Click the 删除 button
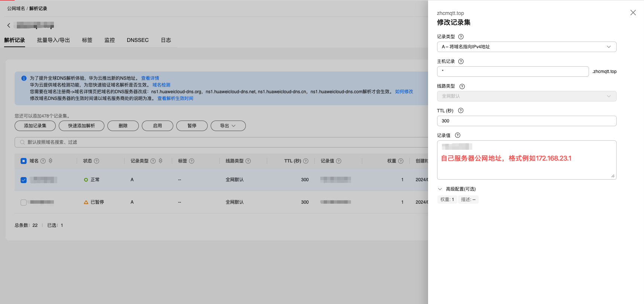 123,126
